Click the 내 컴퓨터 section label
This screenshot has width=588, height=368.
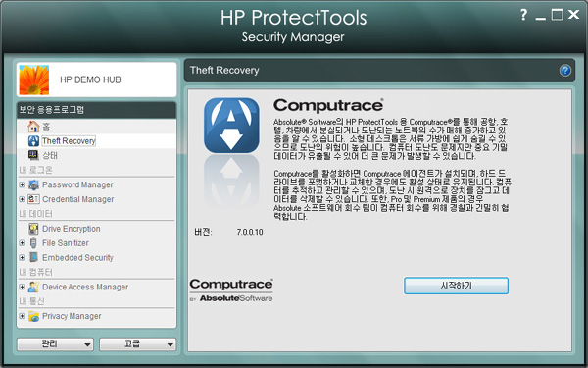(x=35, y=272)
